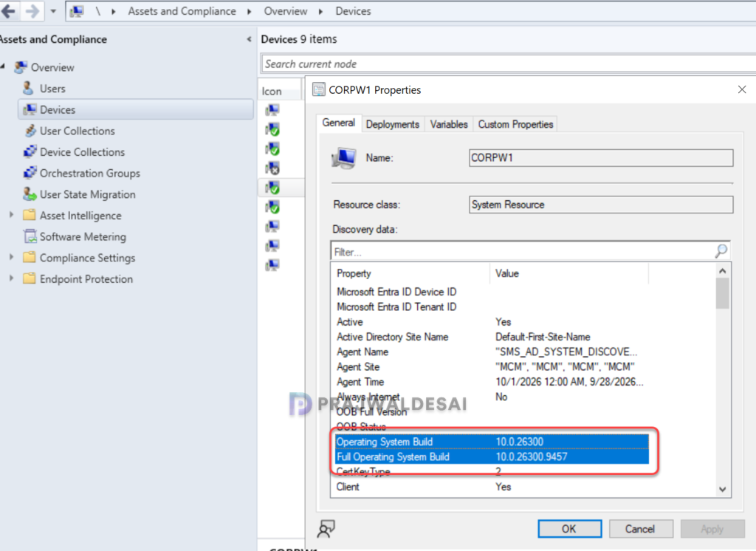
Task: Click the User Collections icon
Action: click(x=30, y=131)
